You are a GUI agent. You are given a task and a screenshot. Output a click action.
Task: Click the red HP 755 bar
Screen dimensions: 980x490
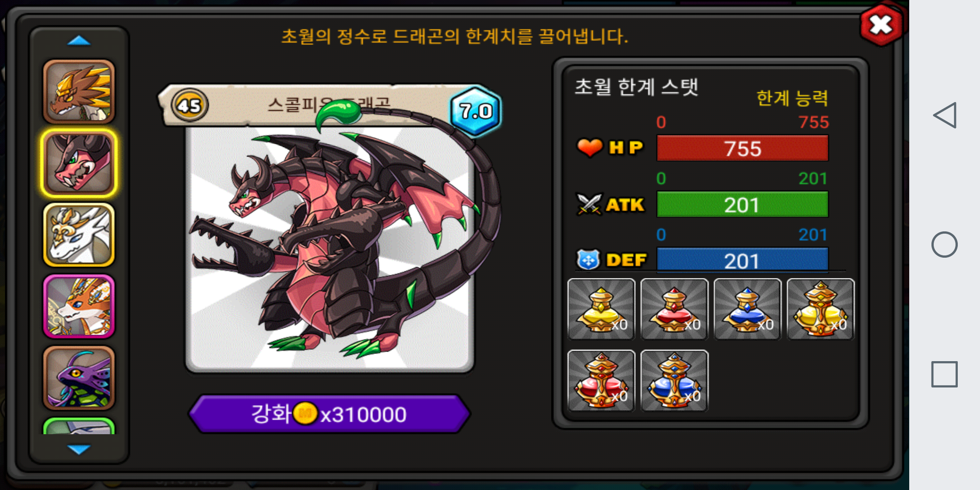743,148
